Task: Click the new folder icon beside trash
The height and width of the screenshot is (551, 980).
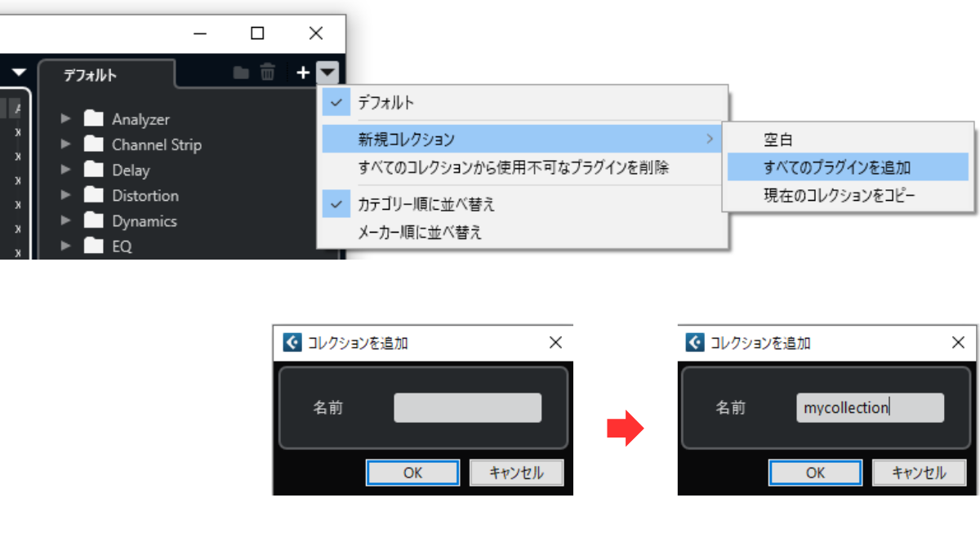Action: coord(241,73)
